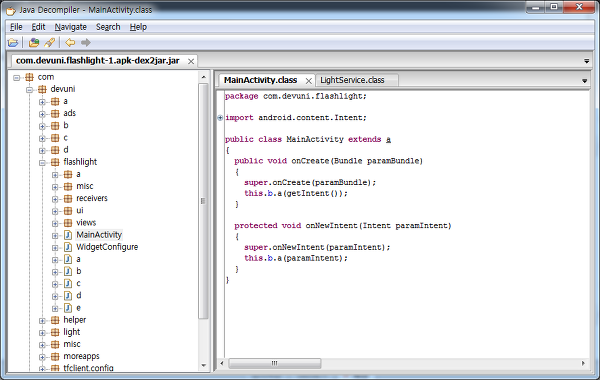Image resolution: width=600 pixels, height=380 pixels.
Task: Expand the collapsed import statements
Action: [x=220, y=118]
